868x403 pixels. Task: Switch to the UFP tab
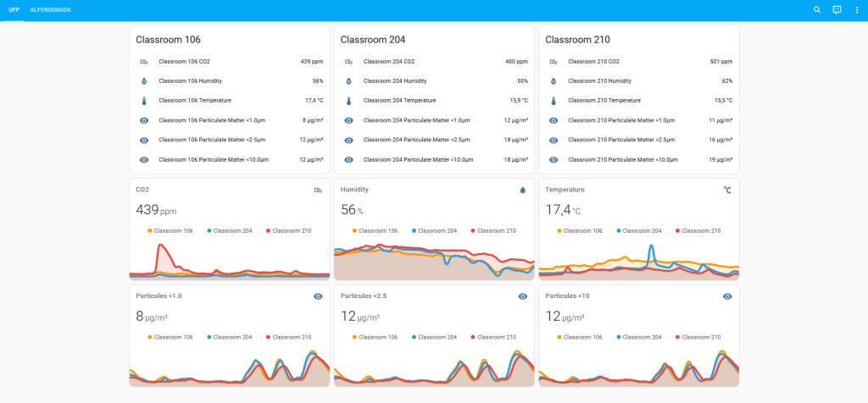pyautogui.click(x=14, y=10)
